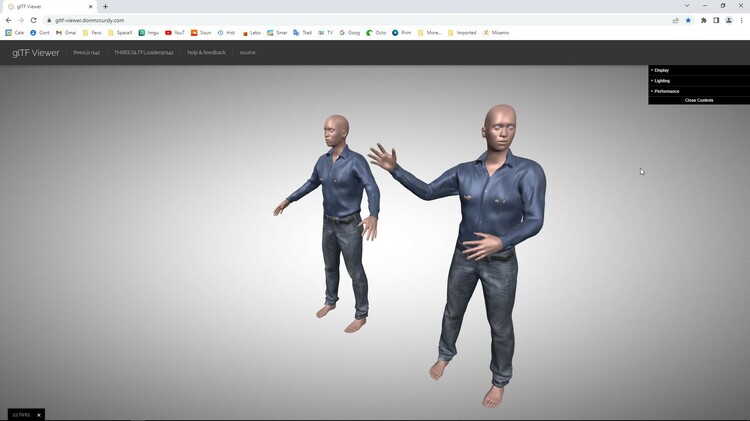
Task: Open the Chrome side panel icon
Action: point(716,20)
